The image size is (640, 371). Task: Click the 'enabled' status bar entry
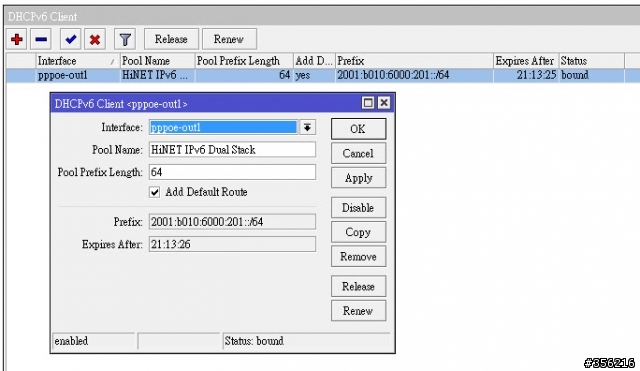(x=94, y=341)
